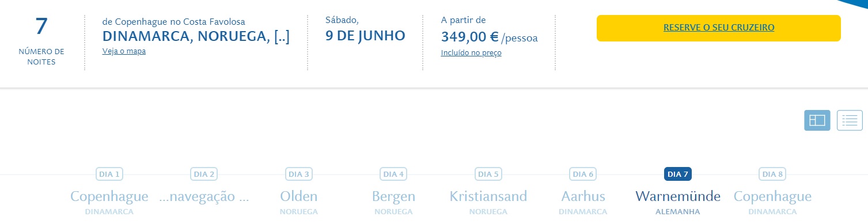868x224 pixels.
Task: Choose the Olden Noruega stop
Action: point(299,202)
